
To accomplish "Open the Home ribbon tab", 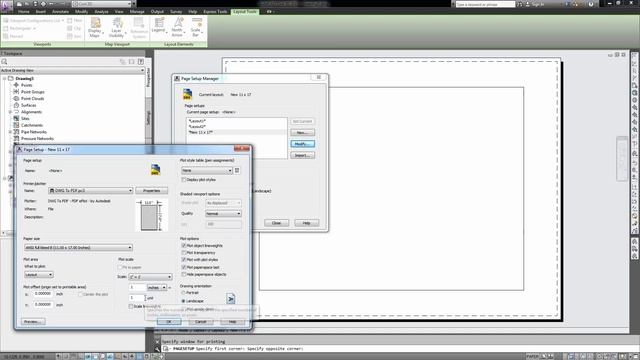I will pyautogui.click(x=24, y=12).
